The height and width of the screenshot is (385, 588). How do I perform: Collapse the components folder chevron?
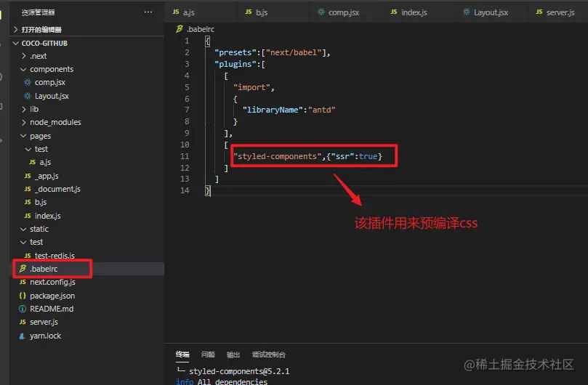pos(23,69)
